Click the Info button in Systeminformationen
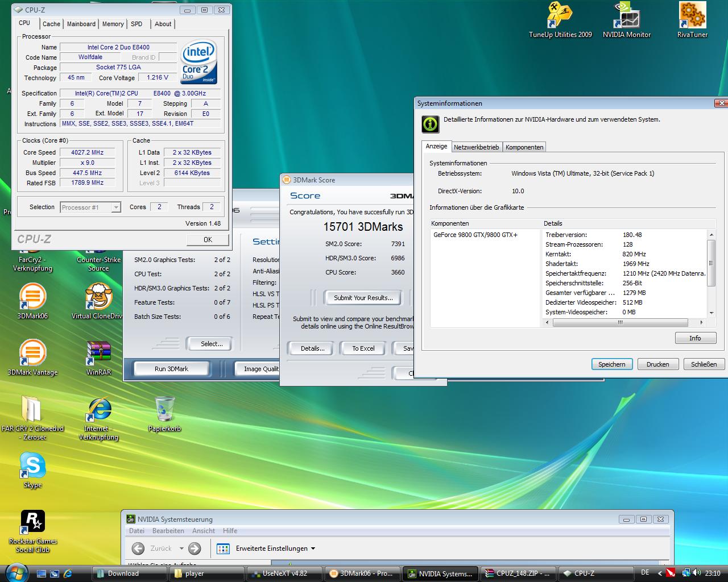 coord(695,338)
